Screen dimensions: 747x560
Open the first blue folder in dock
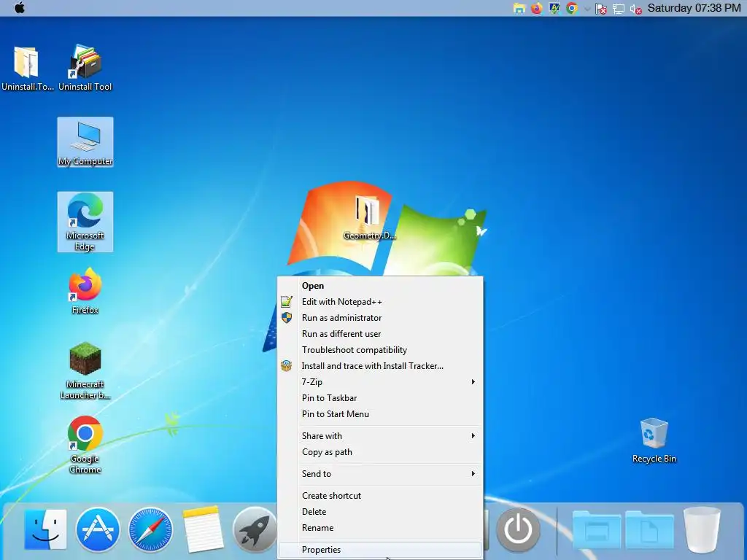tap(597, 529)
